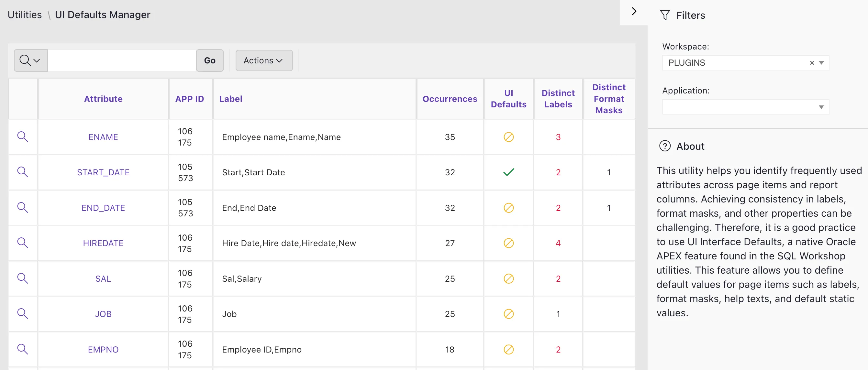Collapse the right side panel chevron

pos(634,11)
